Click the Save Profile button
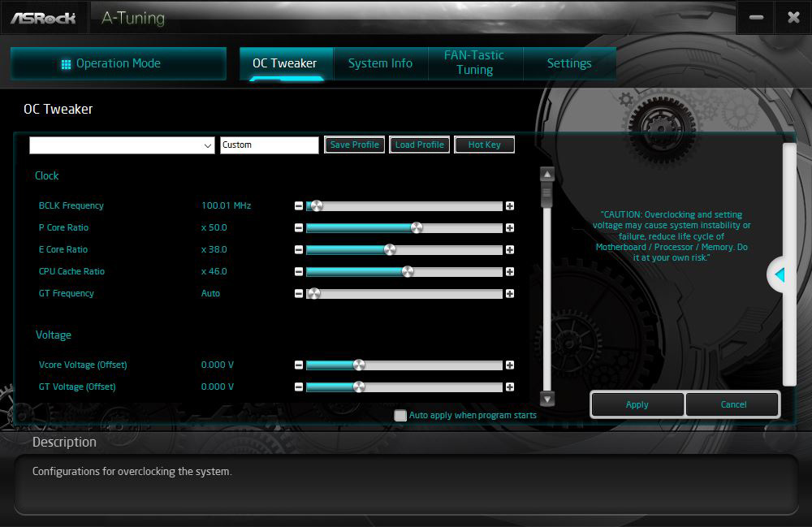This screenshot has height=527, width=812. tap(355, 145)
